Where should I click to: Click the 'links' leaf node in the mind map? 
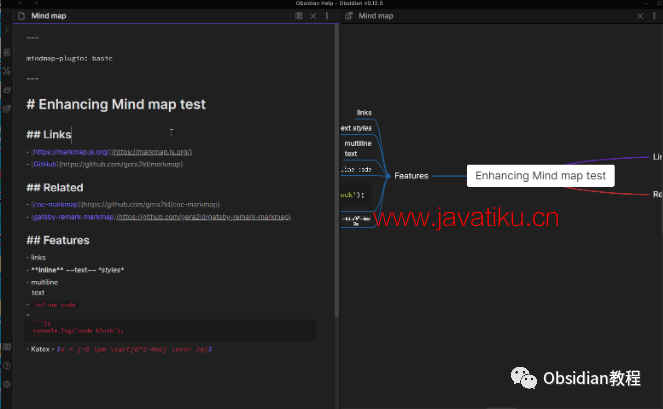[364, 113]
